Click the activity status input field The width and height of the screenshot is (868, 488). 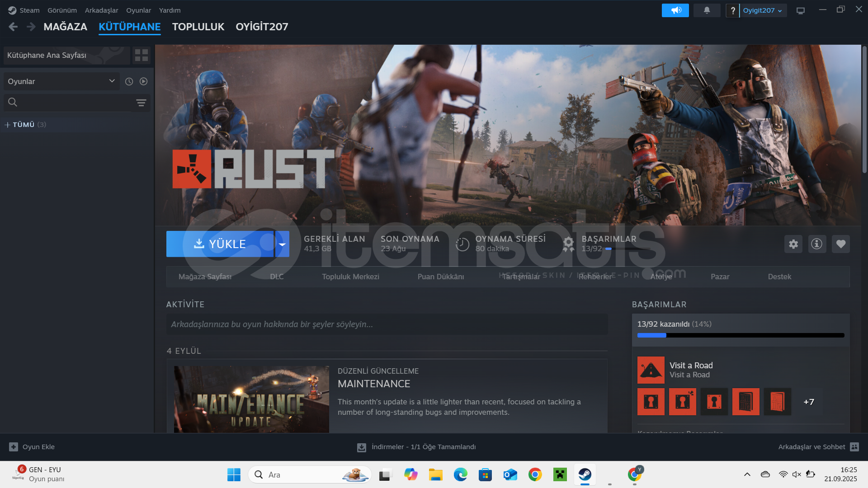387,324
